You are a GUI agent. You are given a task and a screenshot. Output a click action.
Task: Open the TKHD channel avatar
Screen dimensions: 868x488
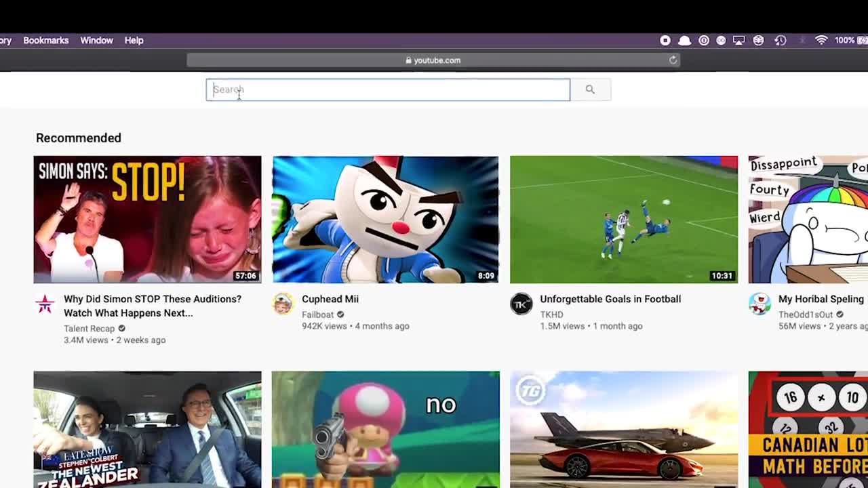(521, 304)
